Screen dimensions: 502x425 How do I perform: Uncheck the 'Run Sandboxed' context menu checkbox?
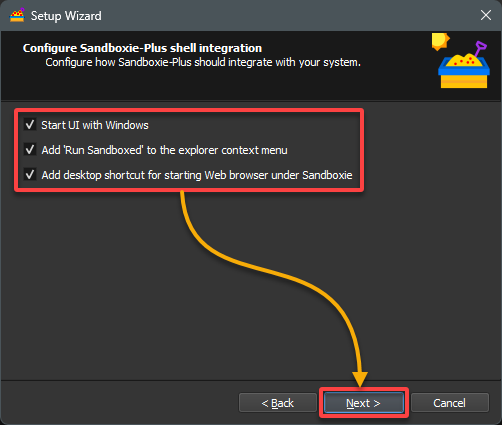(x=30, y=150)
